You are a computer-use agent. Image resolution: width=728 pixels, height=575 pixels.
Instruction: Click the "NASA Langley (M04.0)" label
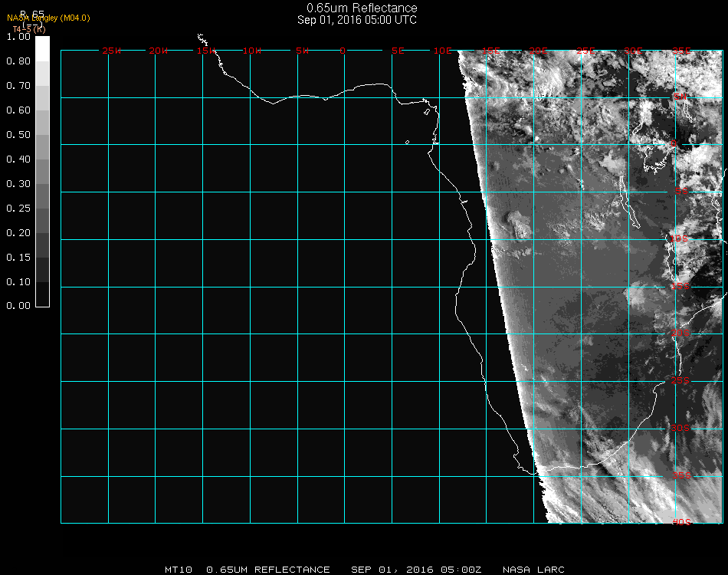coord(48,18)
